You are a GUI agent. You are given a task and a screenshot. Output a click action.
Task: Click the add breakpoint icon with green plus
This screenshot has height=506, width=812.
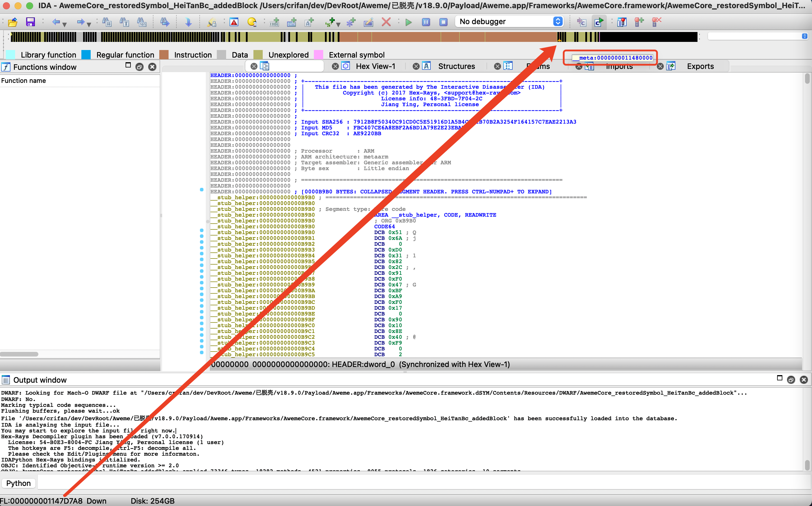click(x=639, y=22)
